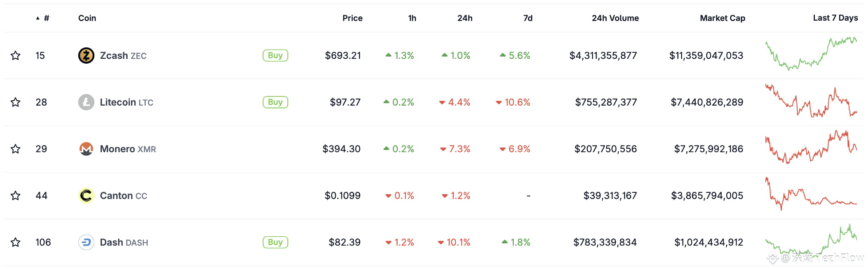Click the Canton coin logo icon
This screenshot has height=269, width=868.
point(86,196)
